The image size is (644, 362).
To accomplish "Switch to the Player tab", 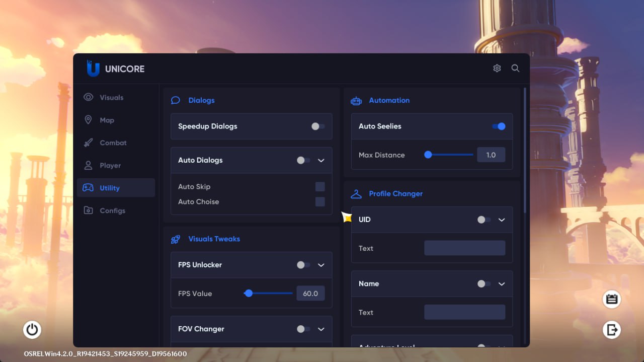I will point(116,165).
